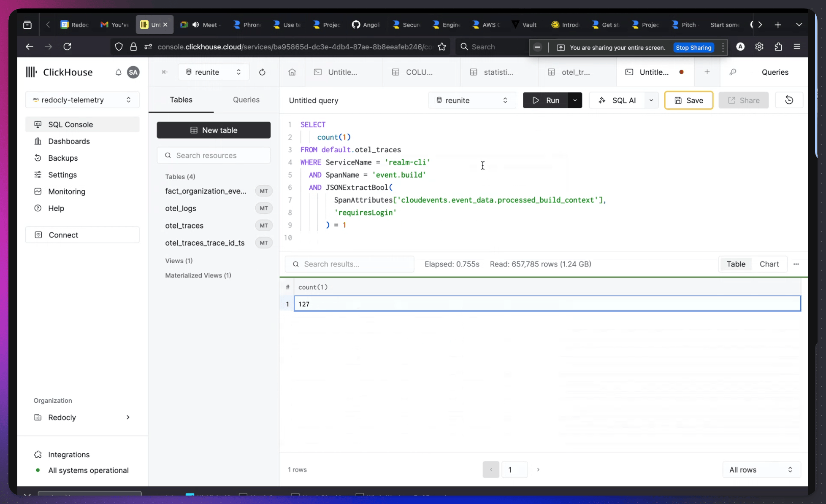Go back in browser history
The height and width of the screenshot is (504, 826).
(29, 46)
